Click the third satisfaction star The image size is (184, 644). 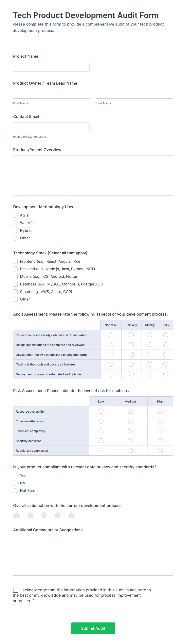[44, 515]
